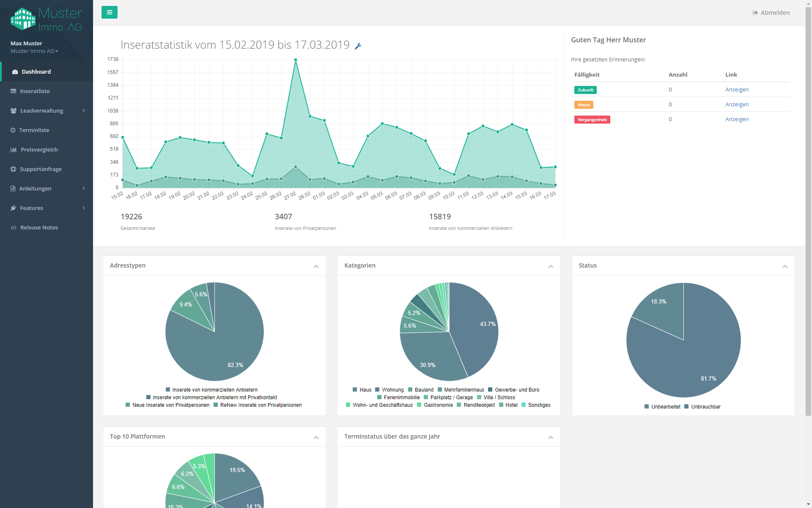Click the Dashboard gauge icon in sidebar
Viewport: 812px width, 508px height.
[15, 72]
